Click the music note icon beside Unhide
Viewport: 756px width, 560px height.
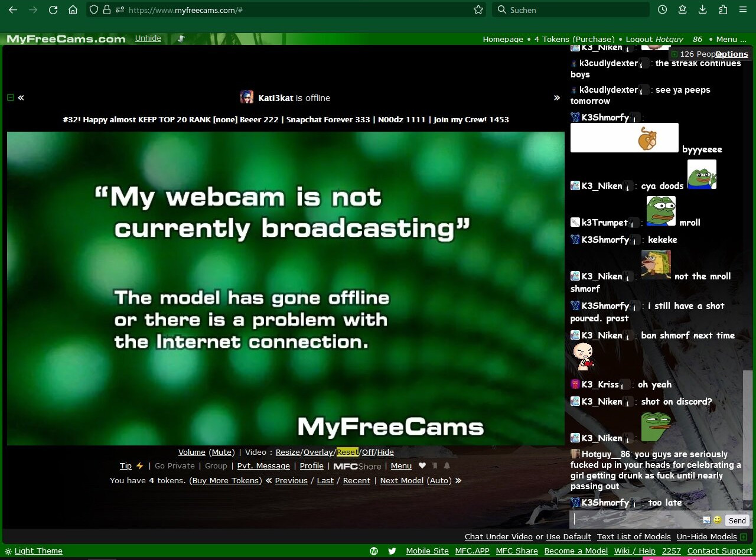coord(181,38)
